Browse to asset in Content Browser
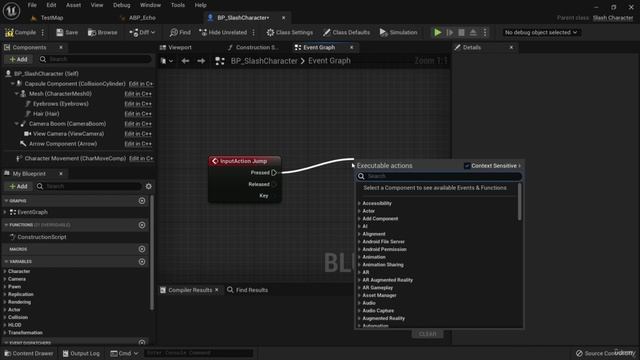 click(102, 32)
